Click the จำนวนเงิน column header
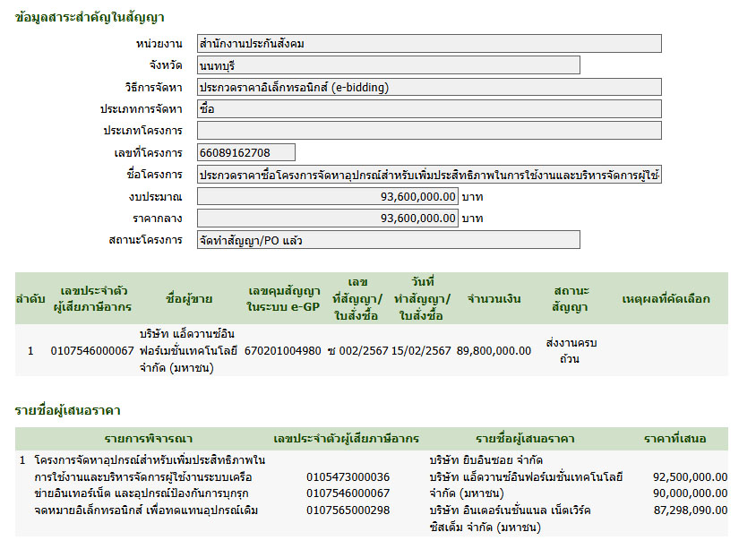 (494, 298)
